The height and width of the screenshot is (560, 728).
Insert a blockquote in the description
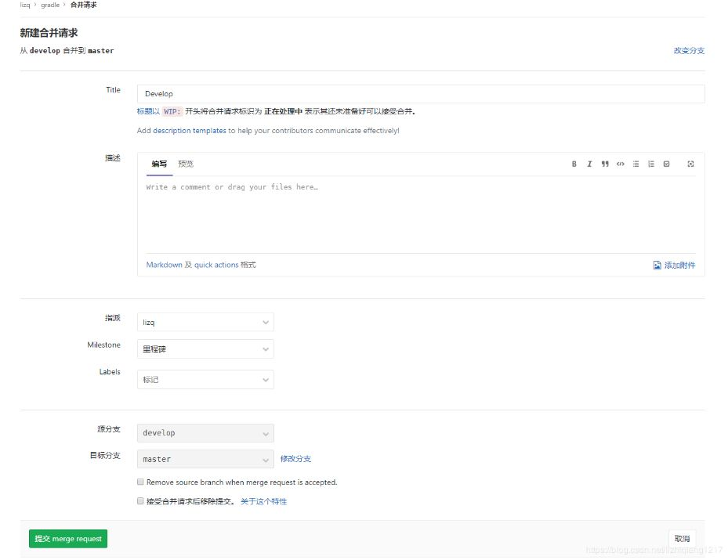[x=606, y=164]
